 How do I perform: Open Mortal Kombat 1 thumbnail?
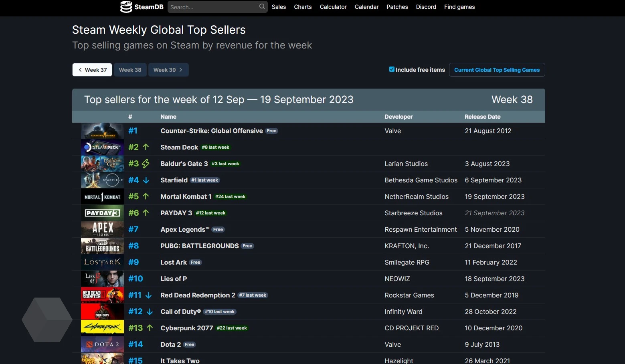[x=102, y=196]
